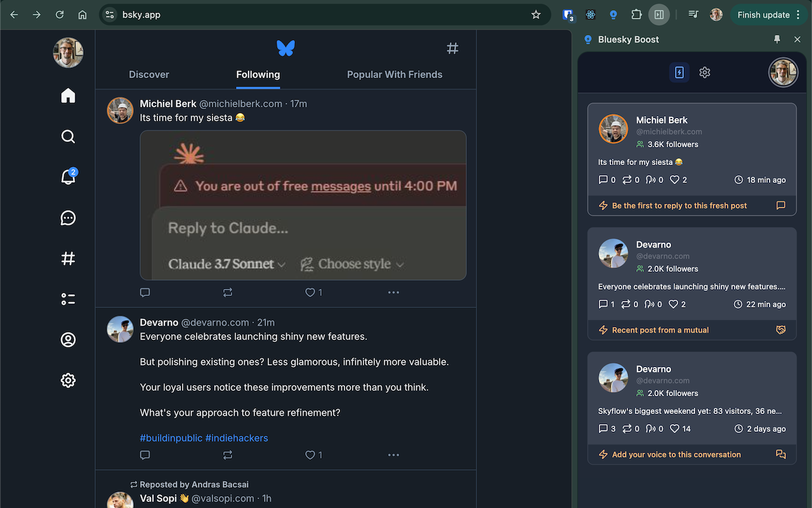Open the #indiehackers hashtag link
This screenshot has width=812, height=508.
click(x=237, y=438)
